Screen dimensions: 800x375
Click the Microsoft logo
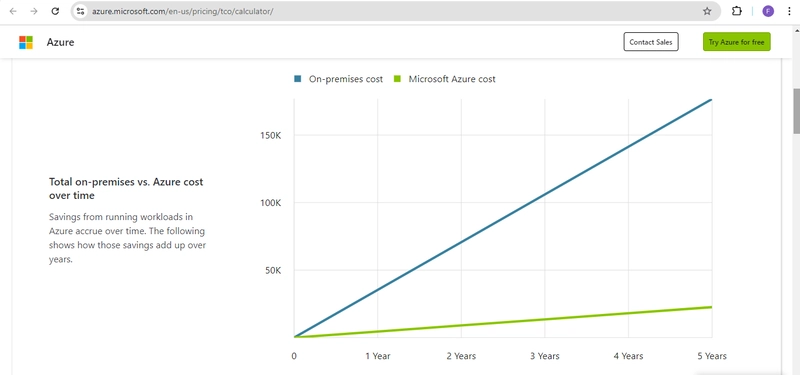pos(26,42)
